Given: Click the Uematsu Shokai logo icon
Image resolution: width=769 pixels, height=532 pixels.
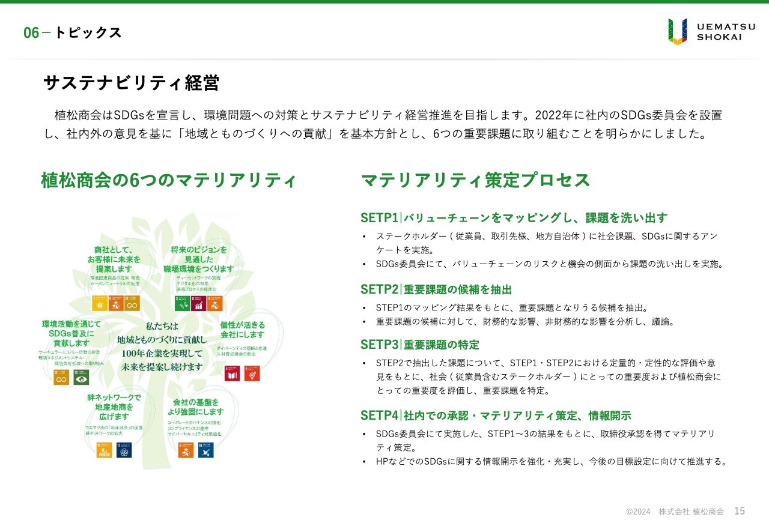Looking at the screenshot, I should pyautogui.click(x=677, y=31).
